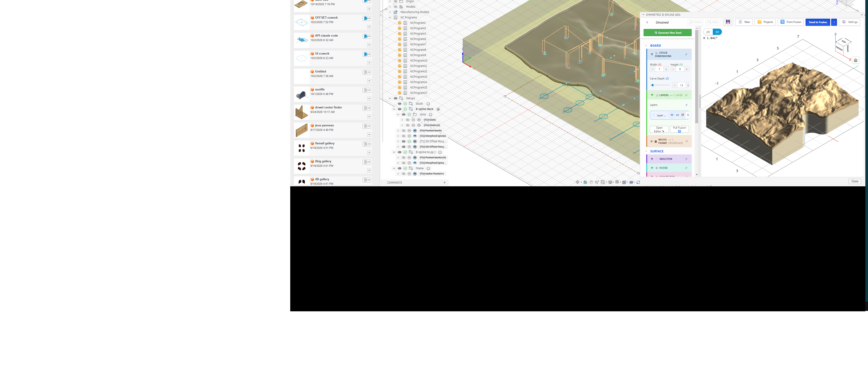Click the Pan hand tool in navigation bar
Viewport: 868px width, 369px height.
(x=591, y=182)
